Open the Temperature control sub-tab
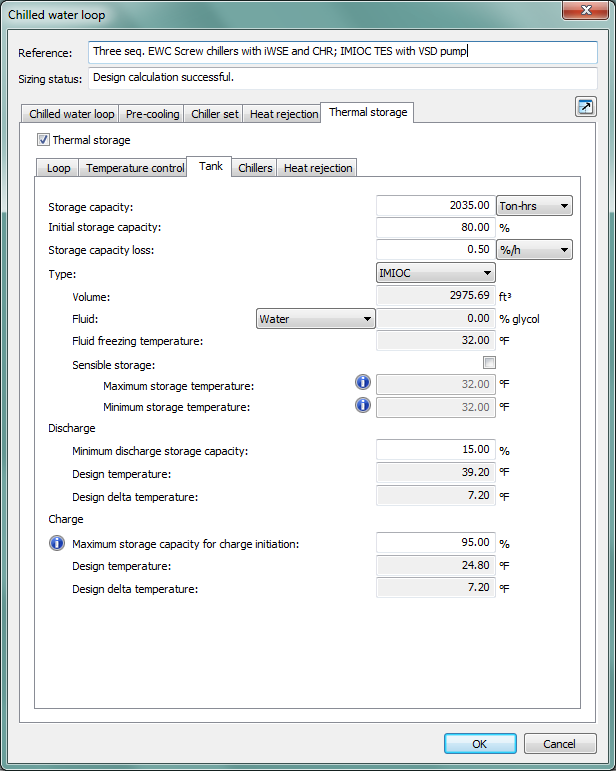Viewport: 616px width, 771px height. point(134,168)
